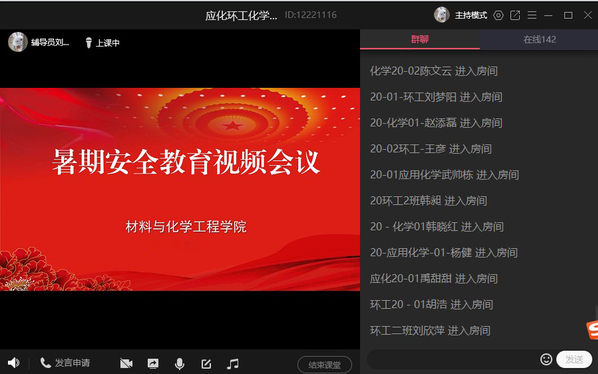Click the 发送 send button
Viewport: 598px width, 374px height.
pos(574,359)
